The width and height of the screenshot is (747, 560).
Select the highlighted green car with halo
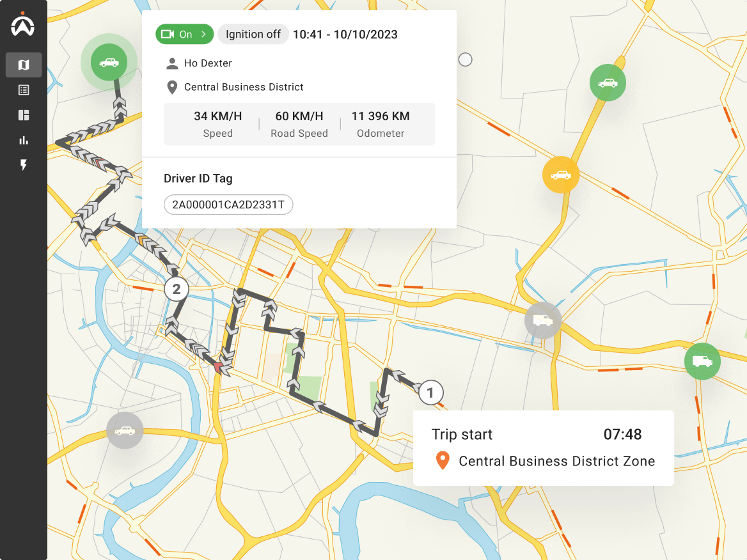pyautogui.click(x=109, y=62)
